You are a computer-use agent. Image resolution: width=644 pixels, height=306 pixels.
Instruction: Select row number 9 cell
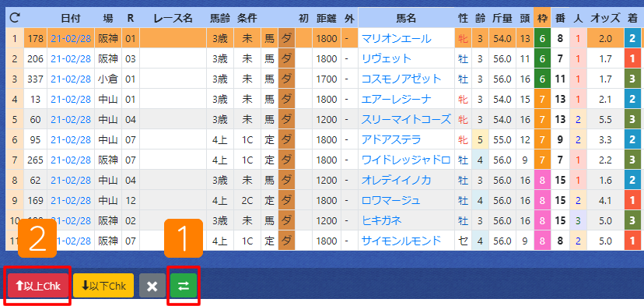[x=15, y=200]
